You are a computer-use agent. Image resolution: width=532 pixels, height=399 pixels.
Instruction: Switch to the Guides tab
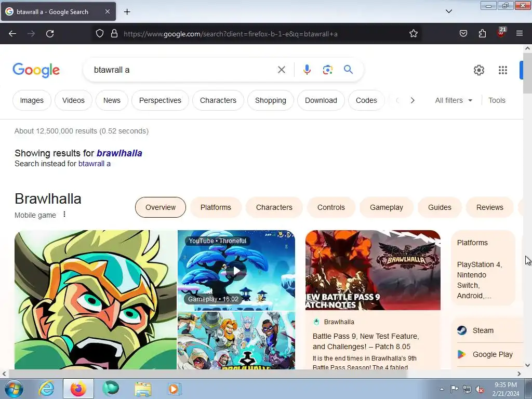(440, 207)
